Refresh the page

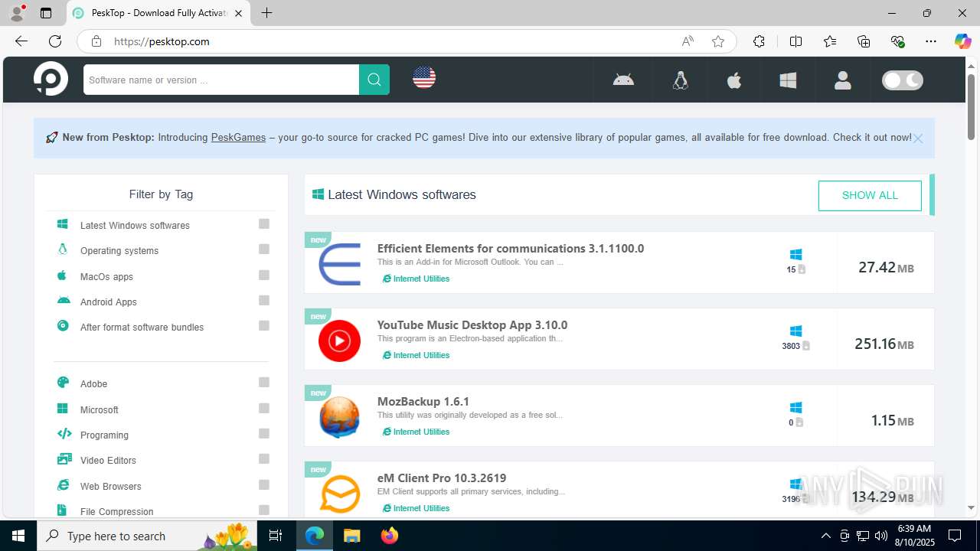click(55, 41)
